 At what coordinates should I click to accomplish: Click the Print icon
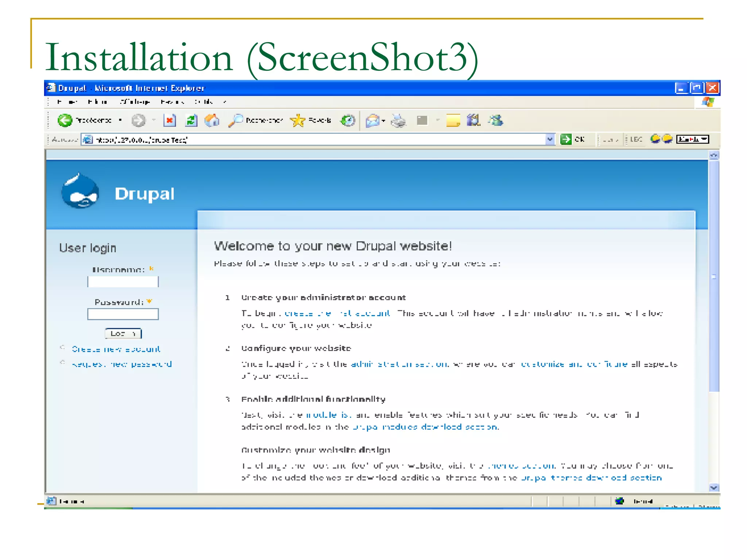pos(398,120)
